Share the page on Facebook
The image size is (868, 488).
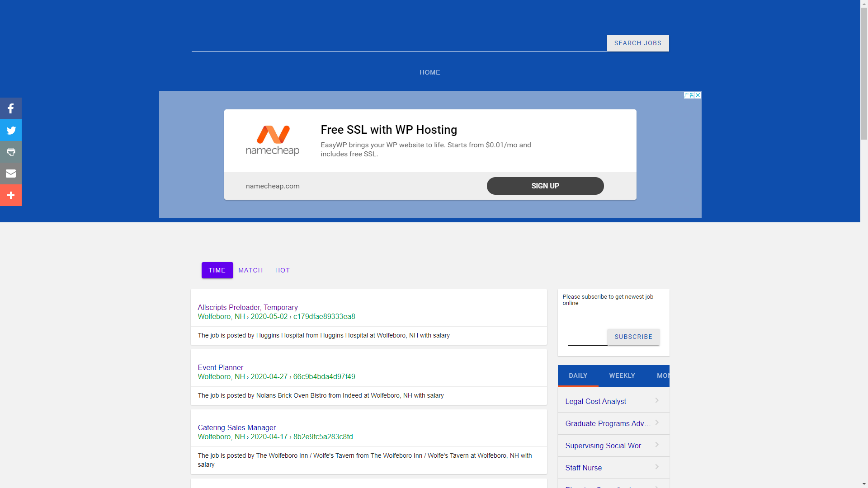pyautogui.click(x=10, y=108)
